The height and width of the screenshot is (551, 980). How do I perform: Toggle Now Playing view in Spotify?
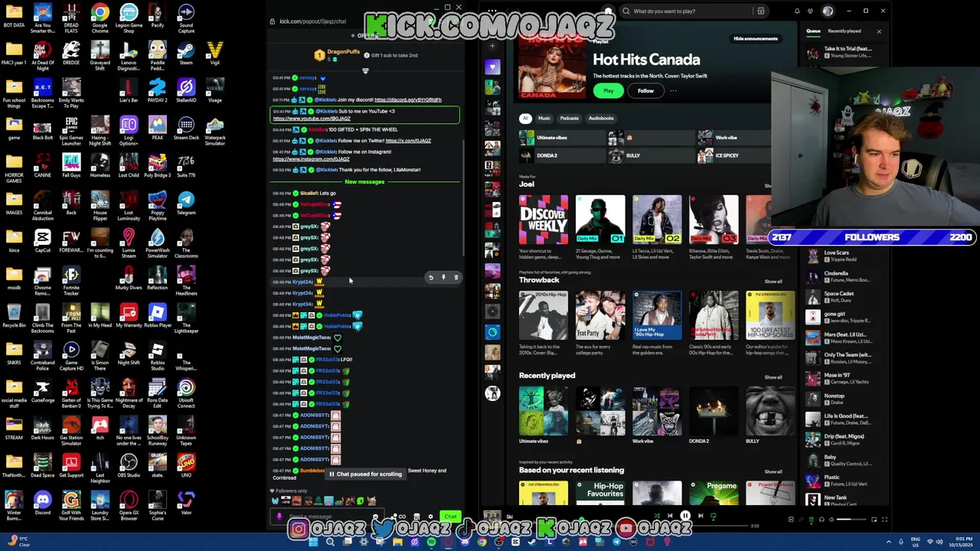(791, 520)
